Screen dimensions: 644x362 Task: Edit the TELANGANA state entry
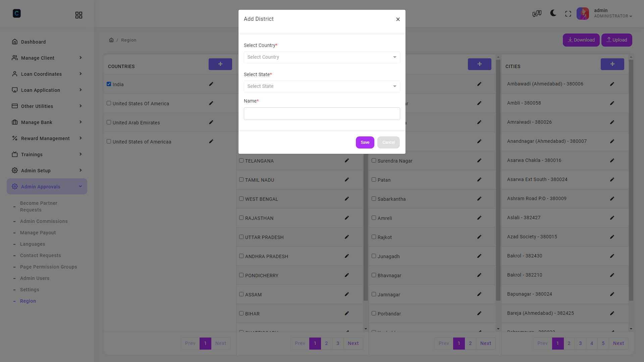347,161
